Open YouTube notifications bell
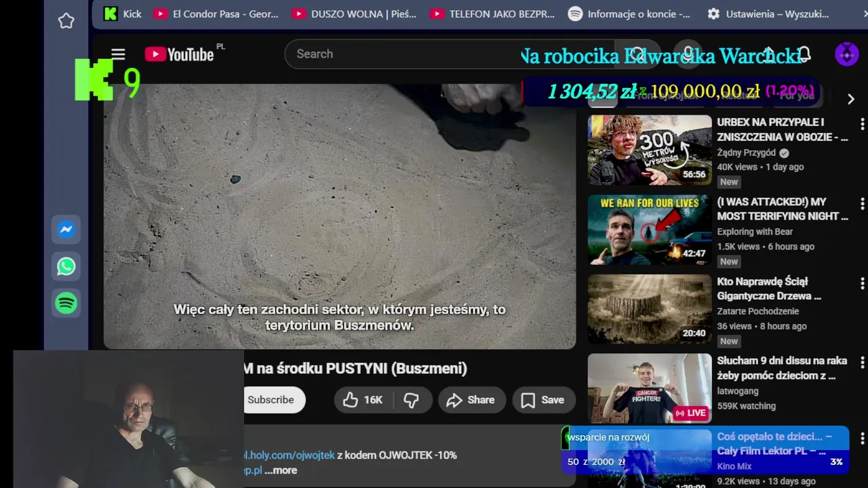868x488 pixels. point(804,54)
